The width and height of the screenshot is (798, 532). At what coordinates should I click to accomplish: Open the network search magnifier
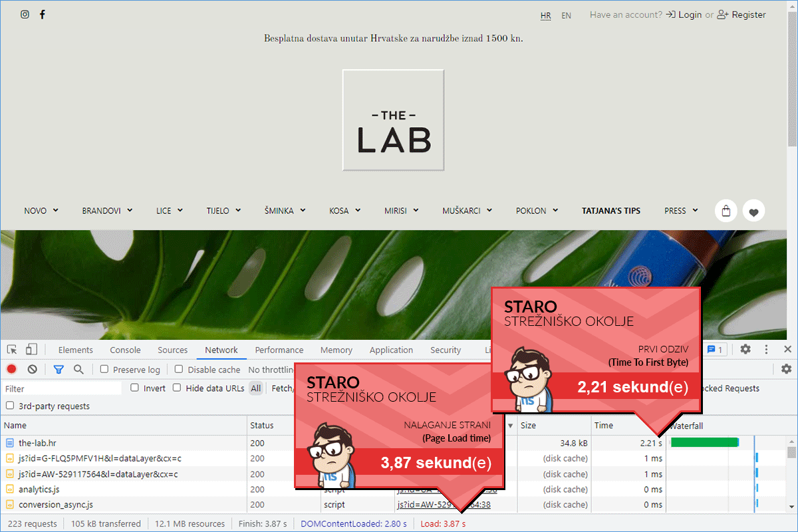point(78,369)
